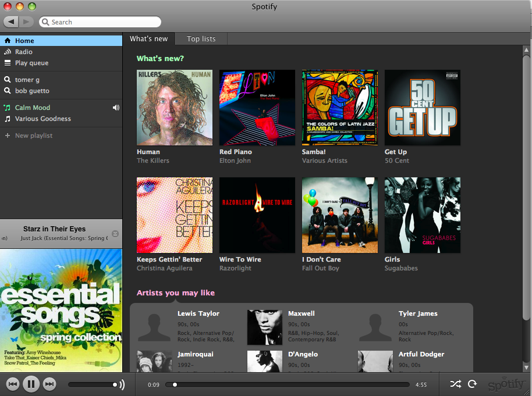This screenshot has width=532, height=396.
Task: Click the plus icon for New playlist
Action: (x=7, y=135)
